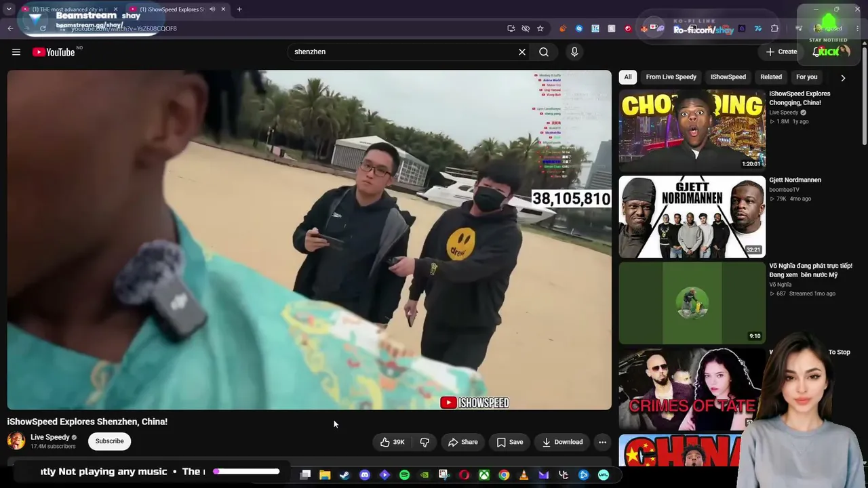868x488 pixels.
Task: Select the Related filter chip
Action: [x=771, y=77]
